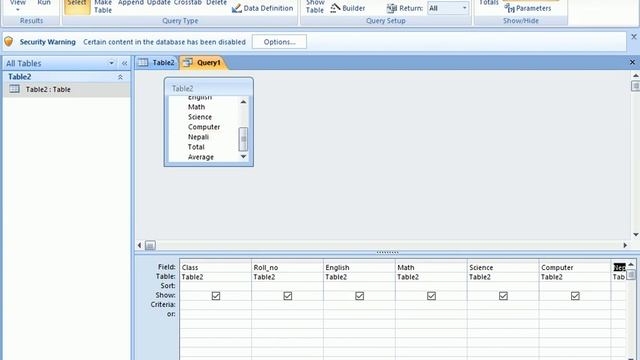Click the Options... button
640x360 pixels.
click(x=279, y=42)
